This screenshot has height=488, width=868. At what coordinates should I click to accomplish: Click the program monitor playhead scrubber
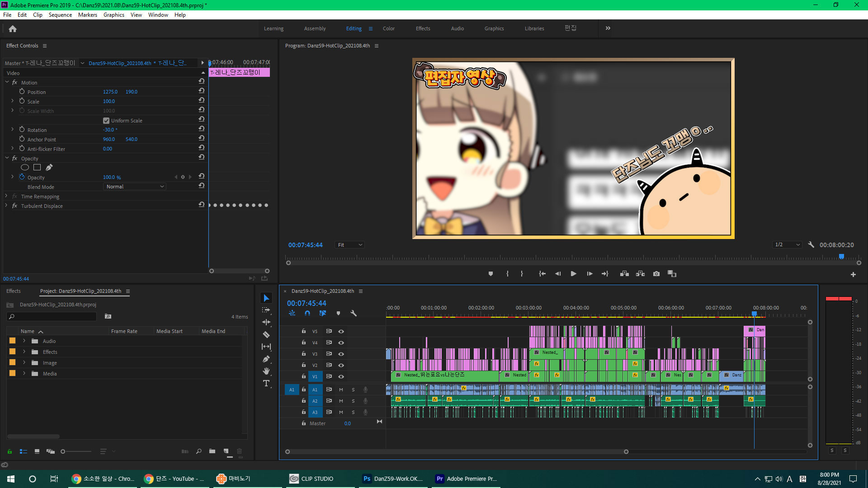[x=841, y=257]
